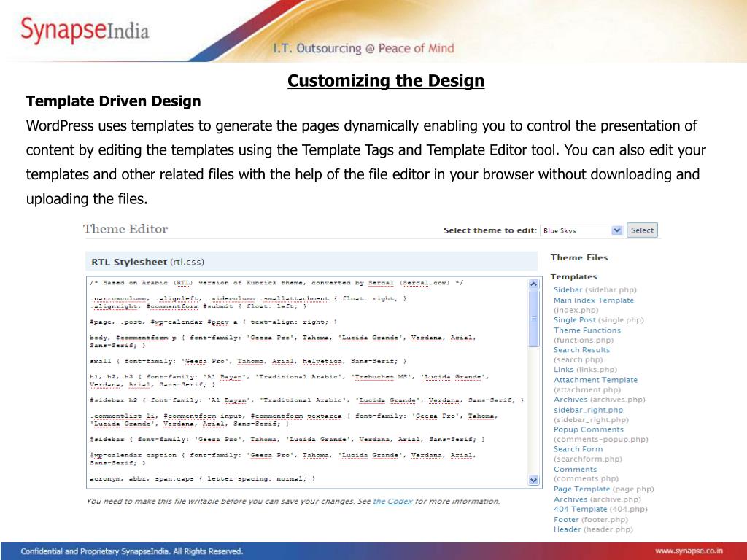Open the 404 Template (404.php) link
This screenshot has width=747, height=560.
coord(600,509)
